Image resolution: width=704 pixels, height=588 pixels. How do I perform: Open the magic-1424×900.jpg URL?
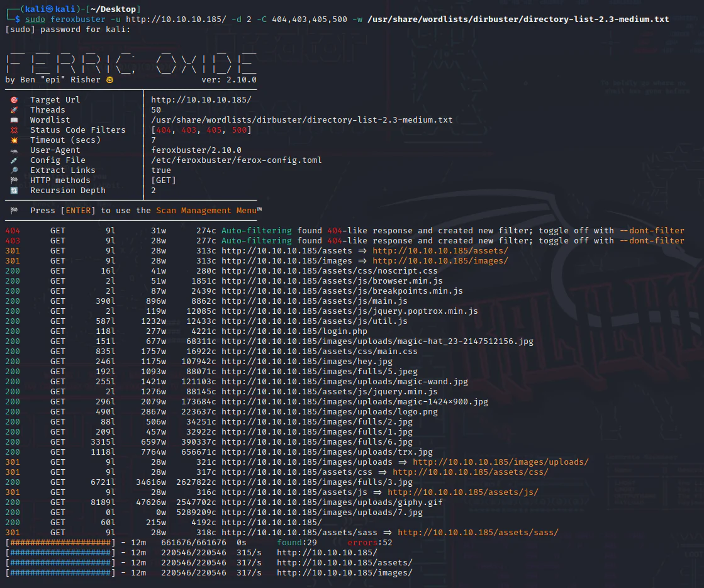(x=355, y=402)
